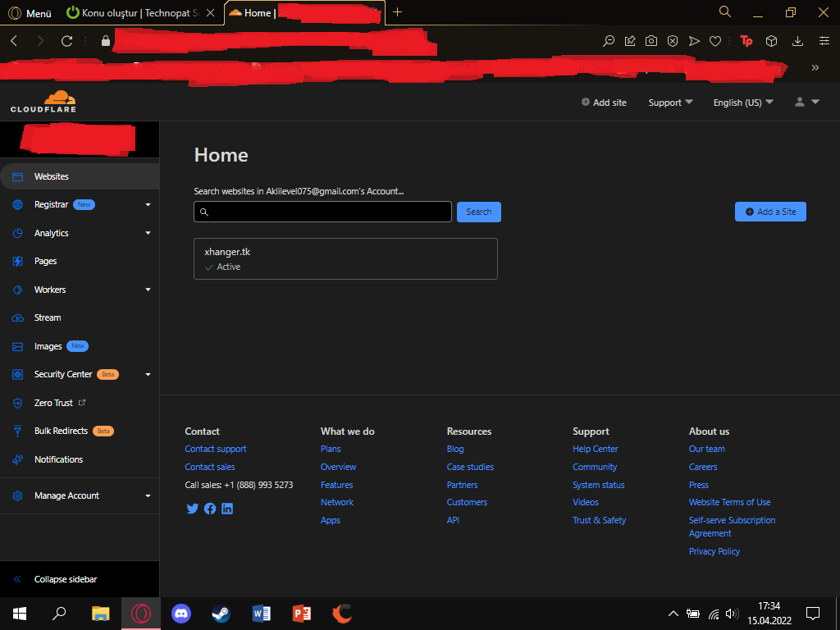
Task: Open the Windows Start menu
Action: tap(20, 614)
